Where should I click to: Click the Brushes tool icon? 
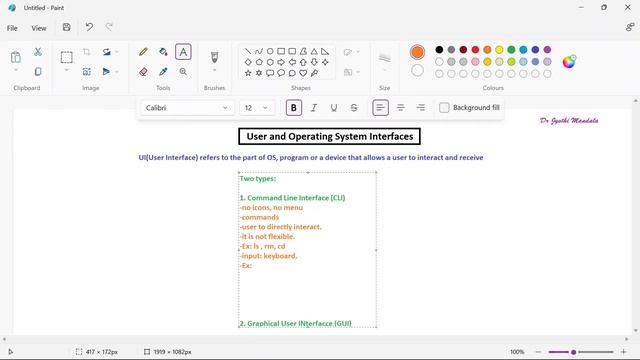click(x=214, y=57)
